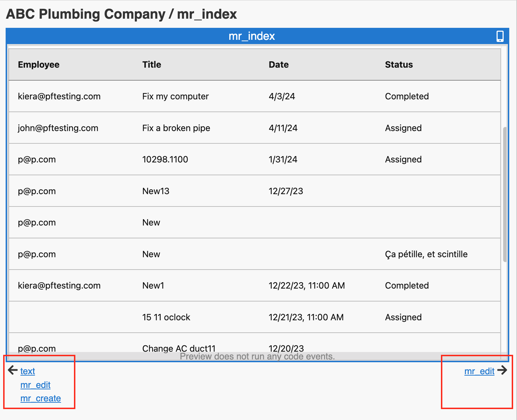Follow the mr_edit link at bottom right
Screen dimensions: 517x420
click(479, 371)
